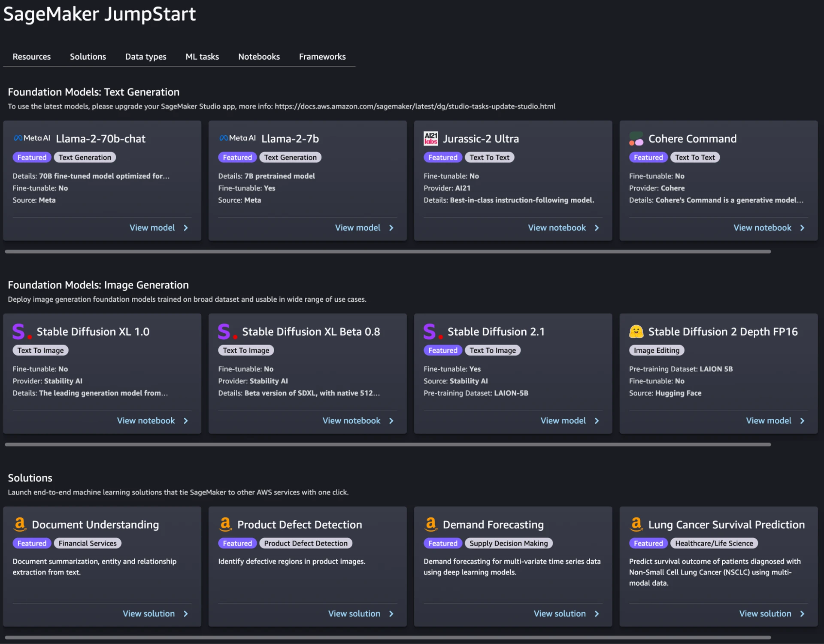Click the Meta AI logo on Llama-2-70b-chat
Screen dimensions: 824x644
[32, 138]
